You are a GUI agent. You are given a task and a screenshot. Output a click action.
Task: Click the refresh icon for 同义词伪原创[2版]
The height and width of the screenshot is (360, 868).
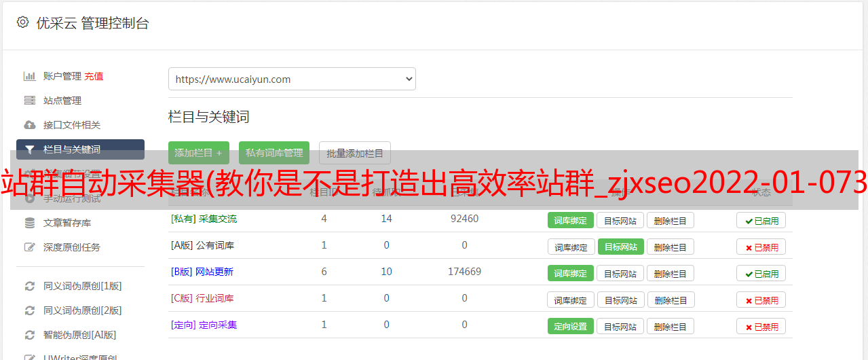30,310
